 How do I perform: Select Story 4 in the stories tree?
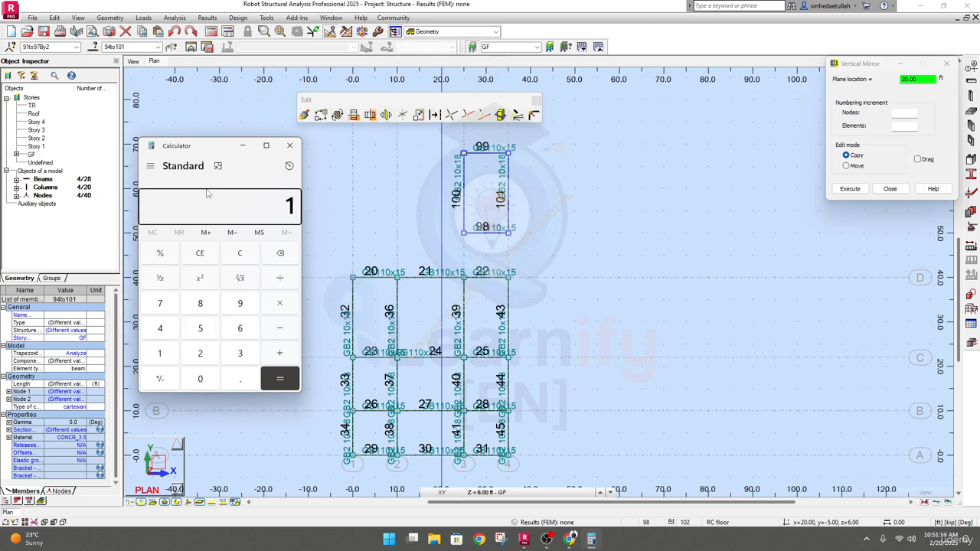pyautogui.click(x=36, y=122)
